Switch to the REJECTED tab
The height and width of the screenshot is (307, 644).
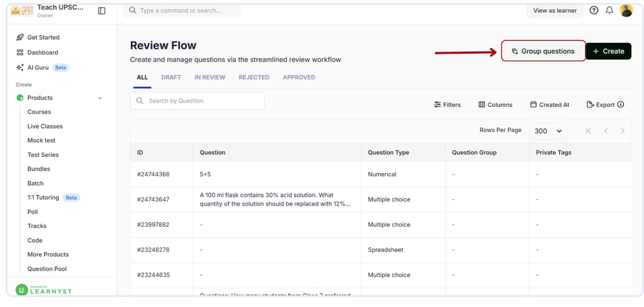click(x=254, y=78)
